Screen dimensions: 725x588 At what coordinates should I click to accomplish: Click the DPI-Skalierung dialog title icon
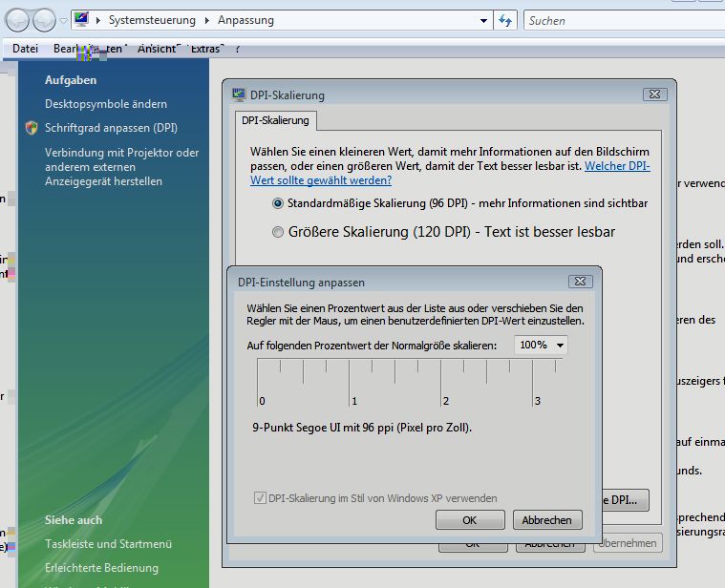point(239,94)
